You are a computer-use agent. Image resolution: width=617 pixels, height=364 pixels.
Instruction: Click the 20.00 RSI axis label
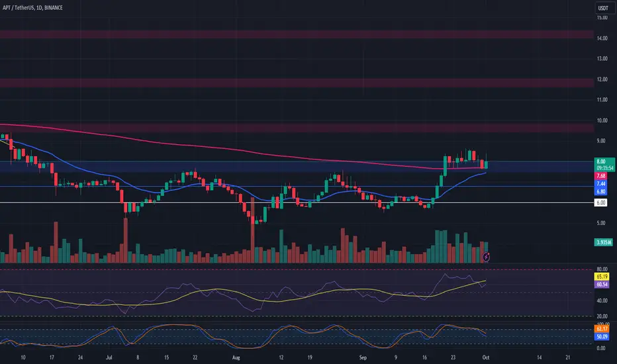point(602,316)
